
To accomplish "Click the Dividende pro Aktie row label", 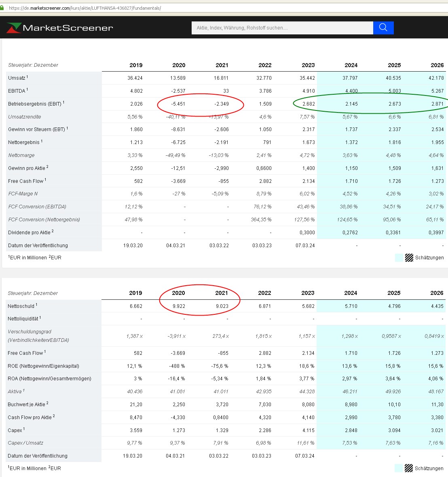I will [x=30, y=232].
